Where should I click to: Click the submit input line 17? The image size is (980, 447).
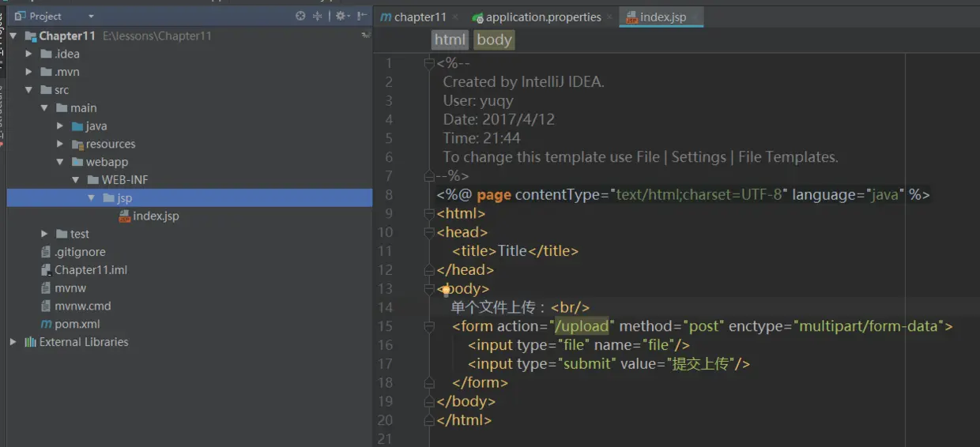point(609,364)
